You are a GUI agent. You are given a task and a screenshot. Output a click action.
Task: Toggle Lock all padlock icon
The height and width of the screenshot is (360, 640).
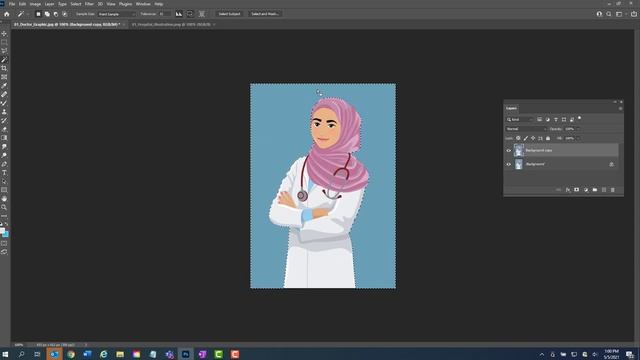548,138
